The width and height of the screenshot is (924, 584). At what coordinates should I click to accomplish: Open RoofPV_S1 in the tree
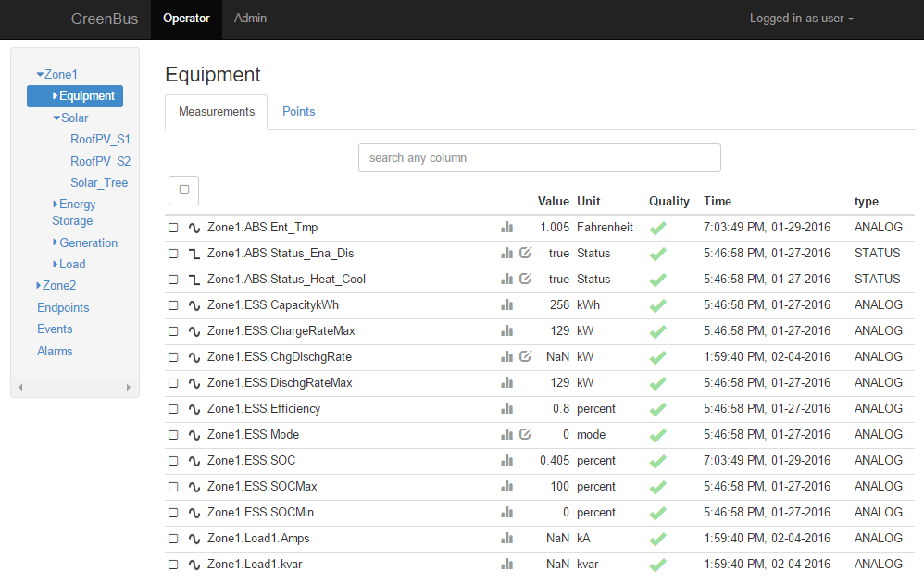tap(100, 140)
